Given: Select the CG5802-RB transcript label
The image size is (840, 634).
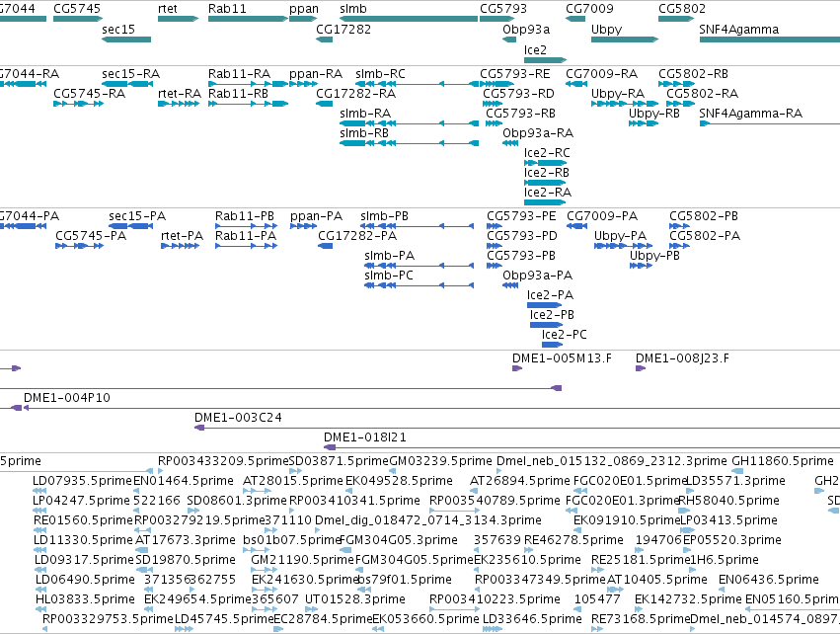Looking at the screenshot, I should (x=693, y=74).
